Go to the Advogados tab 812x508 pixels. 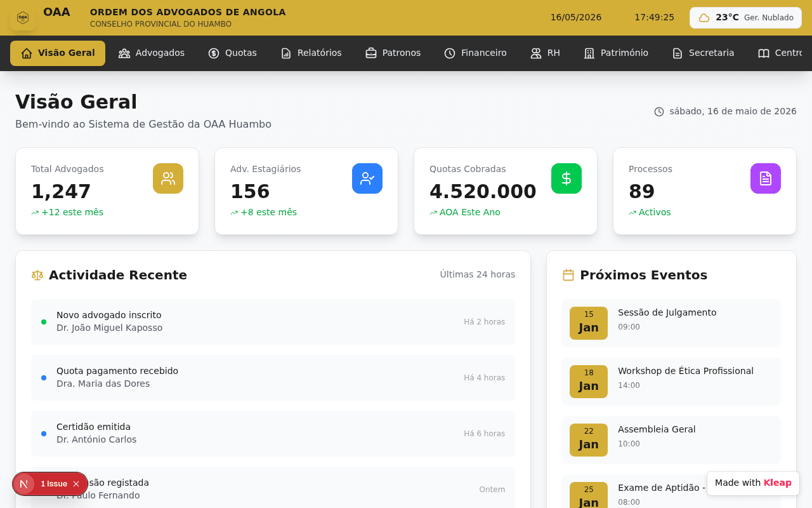tap(152, 53)
